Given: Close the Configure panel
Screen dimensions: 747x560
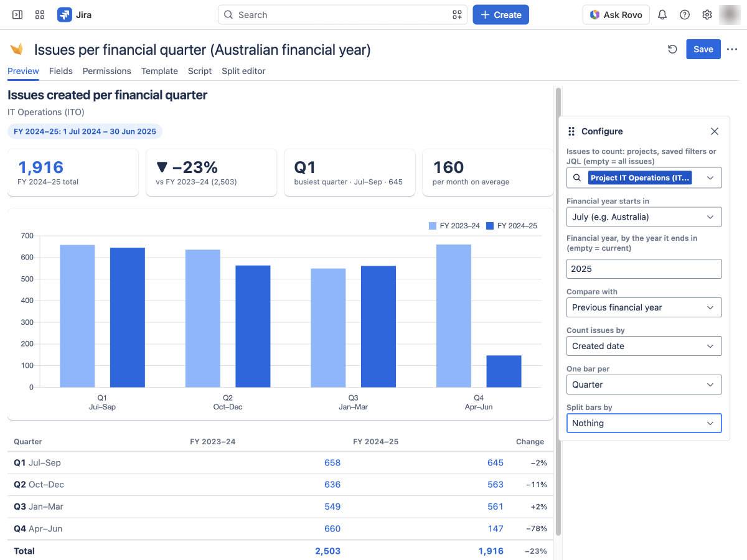Looking at the screenshot, I should coord(715,131).
